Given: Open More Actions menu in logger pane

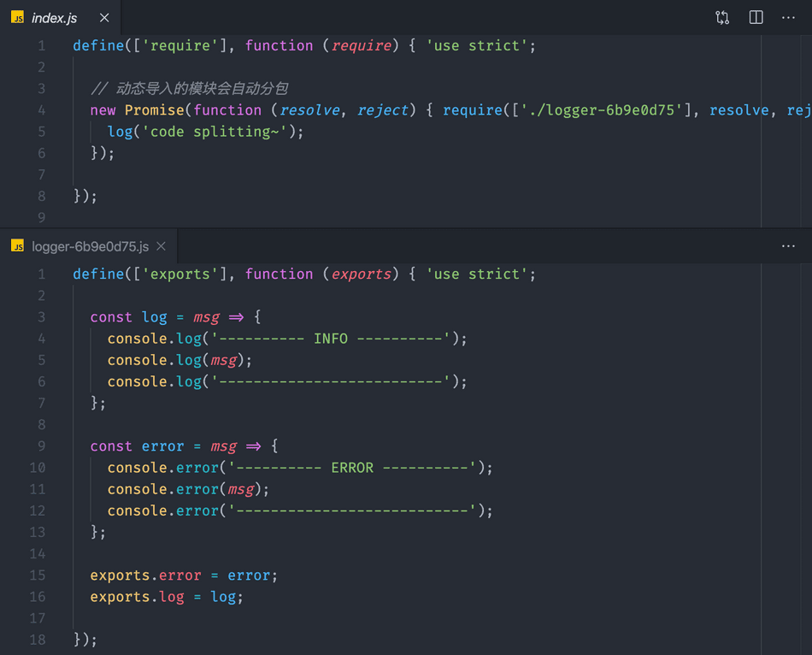Looking at the screenshot, I should coord(788,246).
